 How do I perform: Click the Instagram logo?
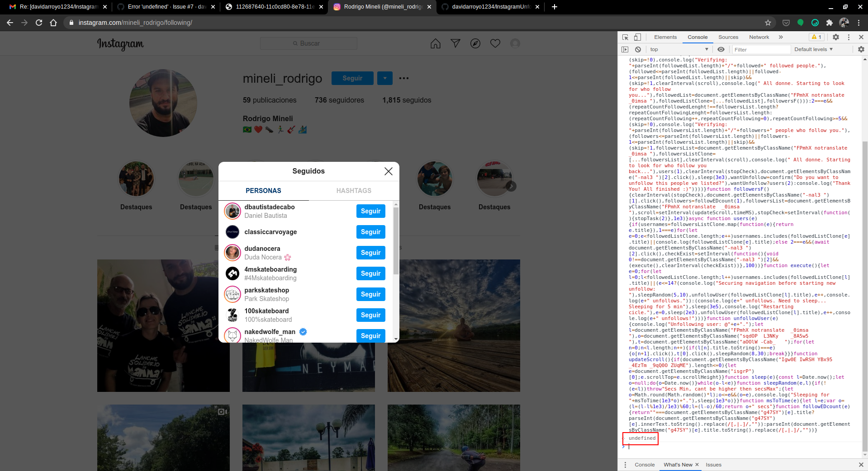coord(120,44)
